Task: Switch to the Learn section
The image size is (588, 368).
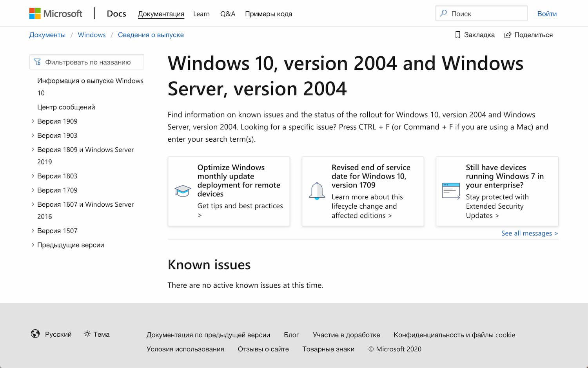Action: (201, 14)
